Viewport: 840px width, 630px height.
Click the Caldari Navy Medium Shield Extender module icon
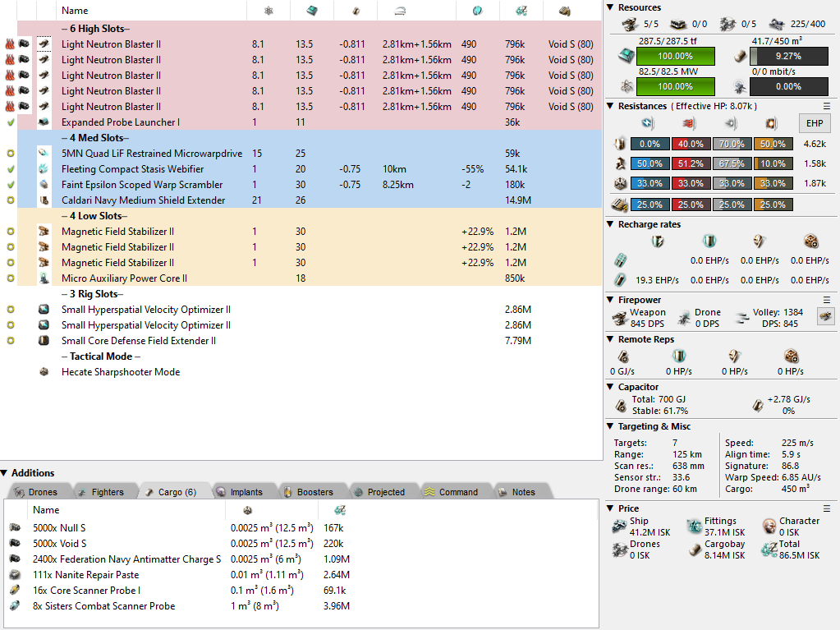click(44, 200)
